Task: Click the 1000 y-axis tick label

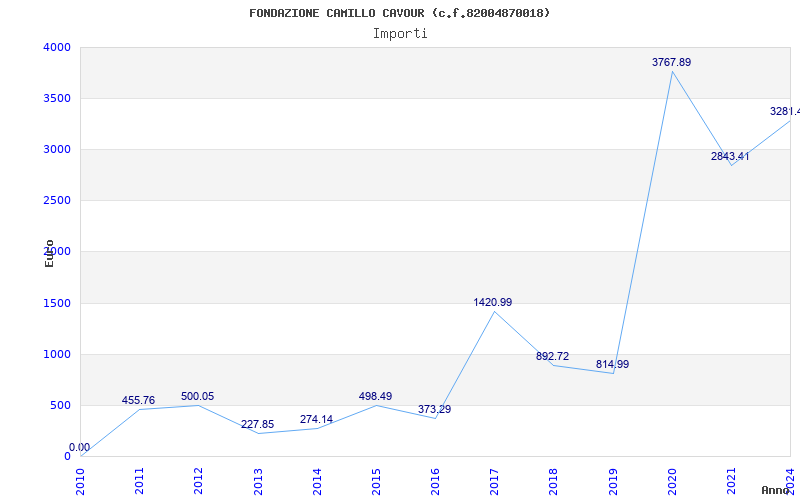Action: click(x=57, y=355)
